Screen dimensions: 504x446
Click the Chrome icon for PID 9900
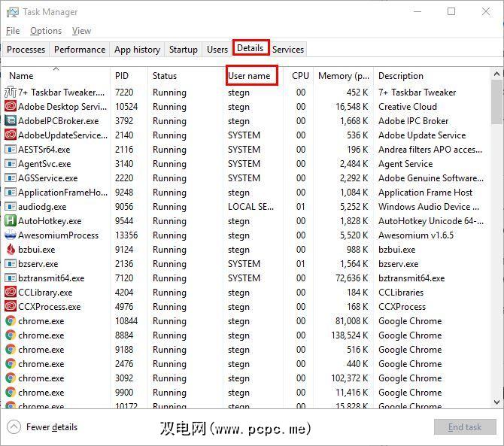coord(11,393)
